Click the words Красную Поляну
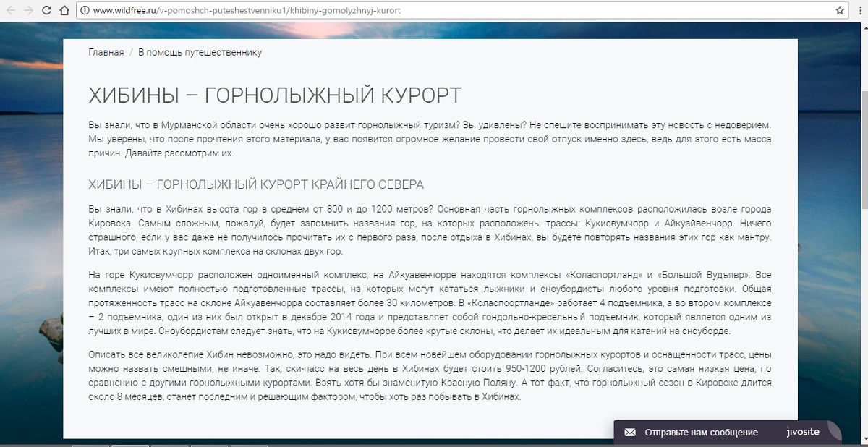This screenshot has height=447, width=868. pyautogui.click(x=484, y=383)
